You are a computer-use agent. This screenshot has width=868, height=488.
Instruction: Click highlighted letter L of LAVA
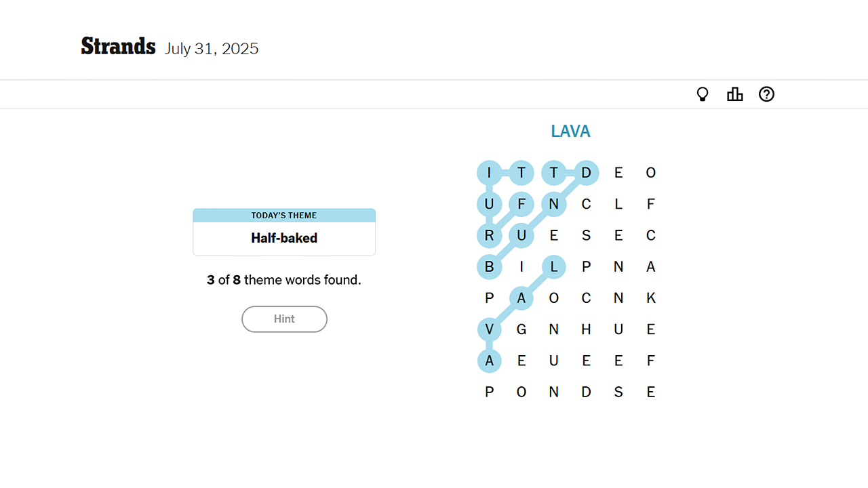[x=553, y=267]
